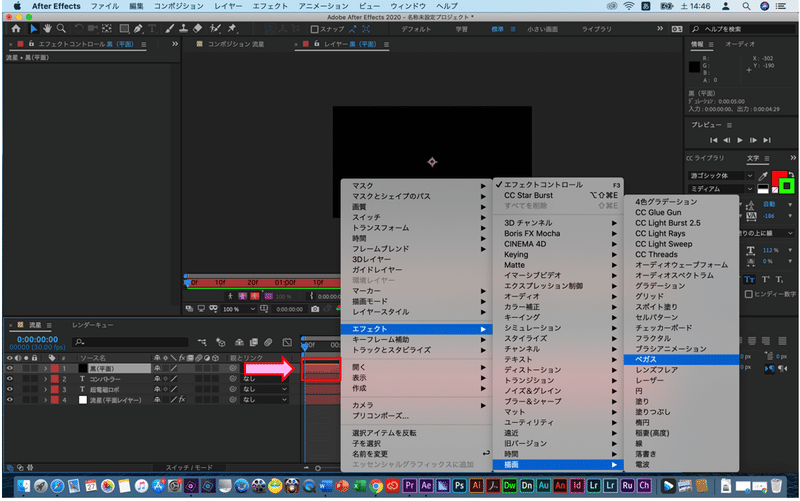The width and height of the screenshot is (800, 501).
Task: Switch to the レンダーキュー tab
Action: (x=92, y=325)
